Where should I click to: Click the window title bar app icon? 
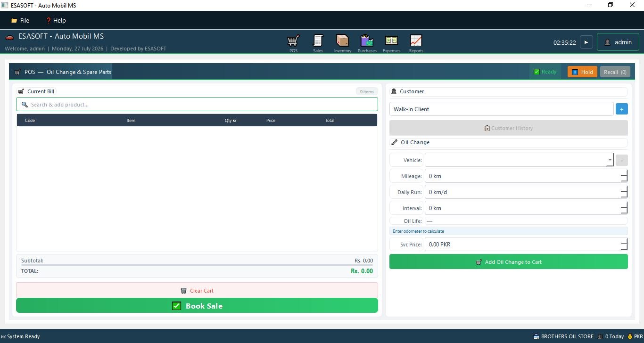pos(4,5)
